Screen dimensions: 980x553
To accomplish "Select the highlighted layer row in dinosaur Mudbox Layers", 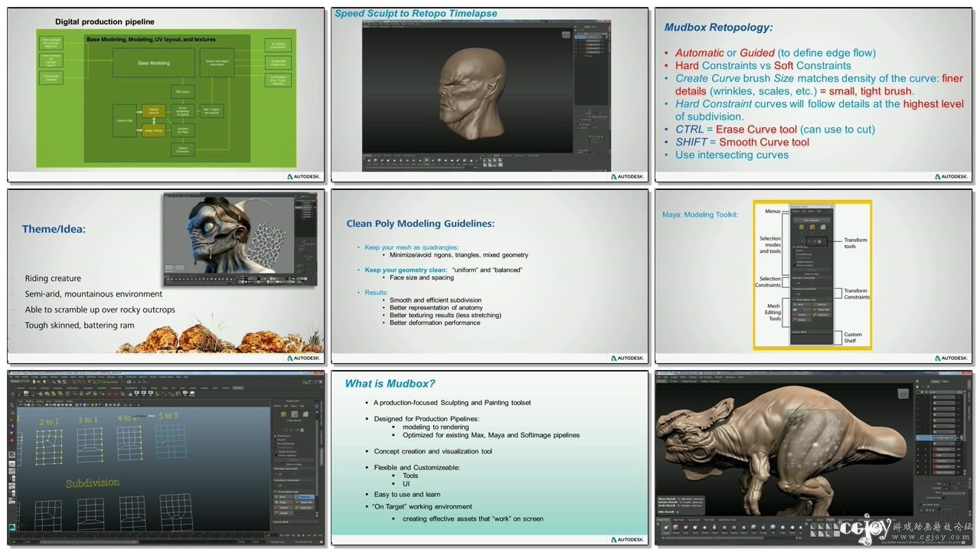I will pos(938,437).
